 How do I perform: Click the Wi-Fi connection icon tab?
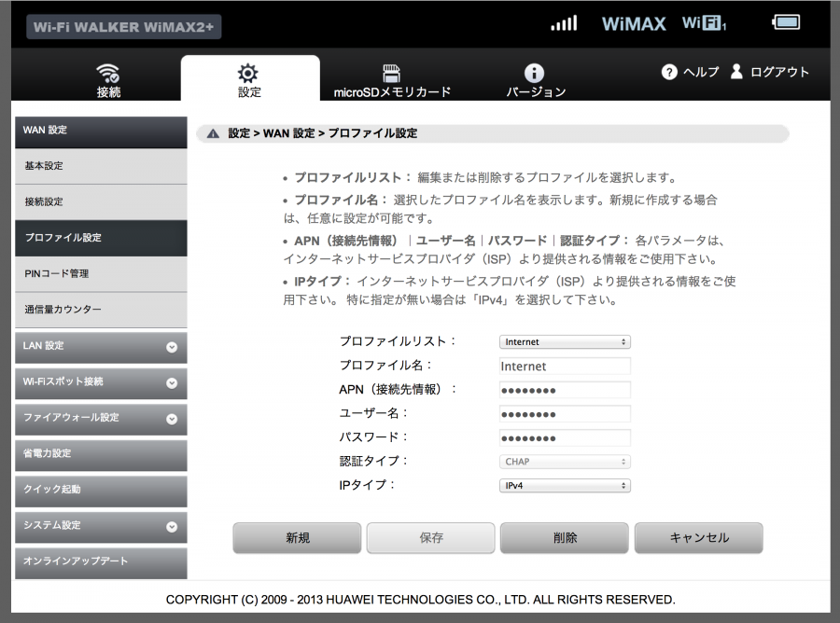(x=109, y=73)
